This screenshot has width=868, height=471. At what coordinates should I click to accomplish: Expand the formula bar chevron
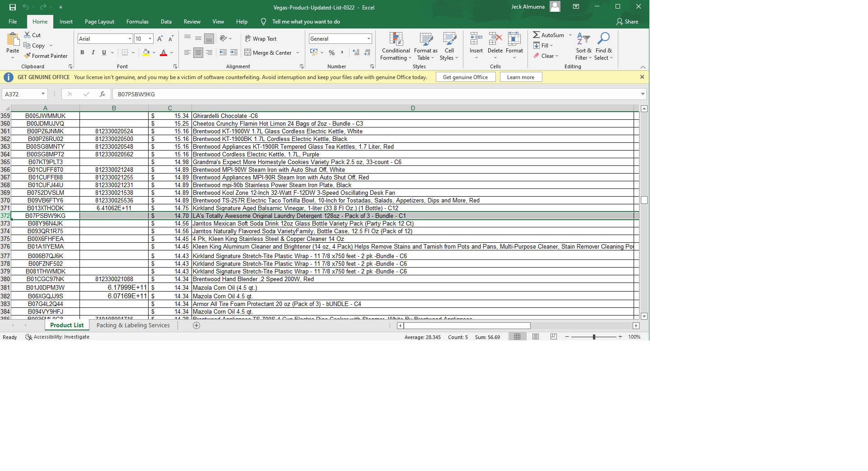point(643,94)
